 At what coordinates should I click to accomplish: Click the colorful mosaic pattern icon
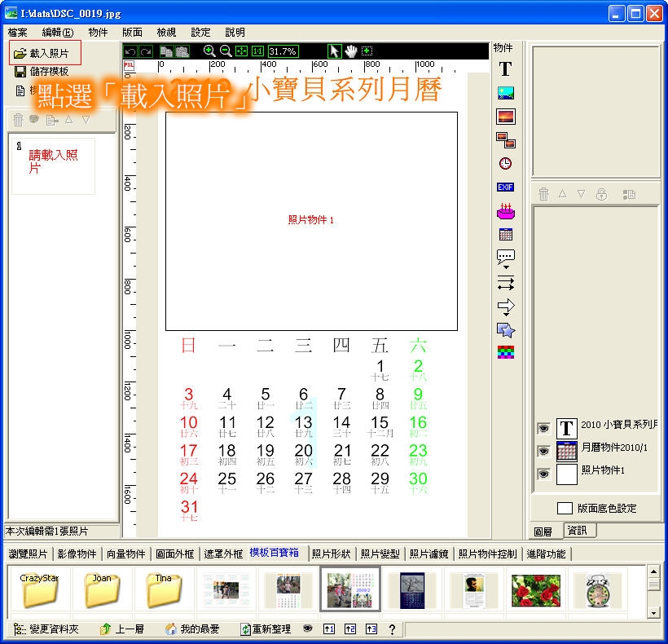pyautogui.click(x=506, y=352)
